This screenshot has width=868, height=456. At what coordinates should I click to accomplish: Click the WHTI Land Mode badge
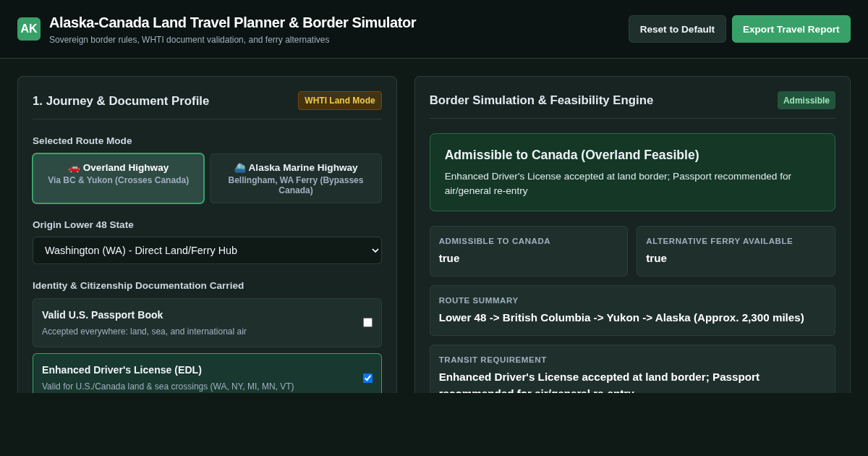tap(340, 101)
